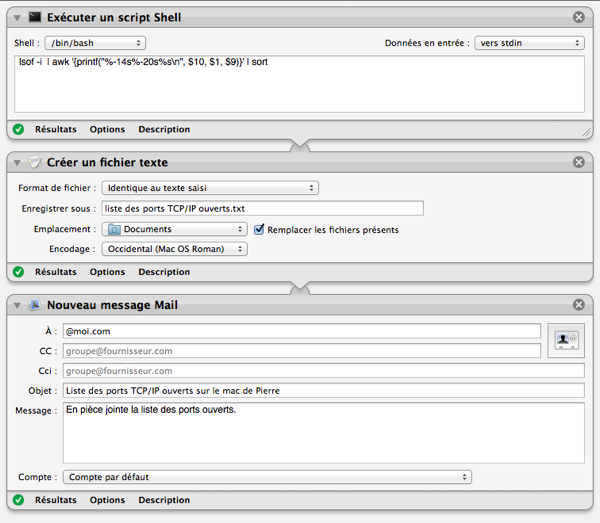The image size is (600, 523).
Task: Close the Exécuter un script Shell action
Action: (x=579, y=18)
